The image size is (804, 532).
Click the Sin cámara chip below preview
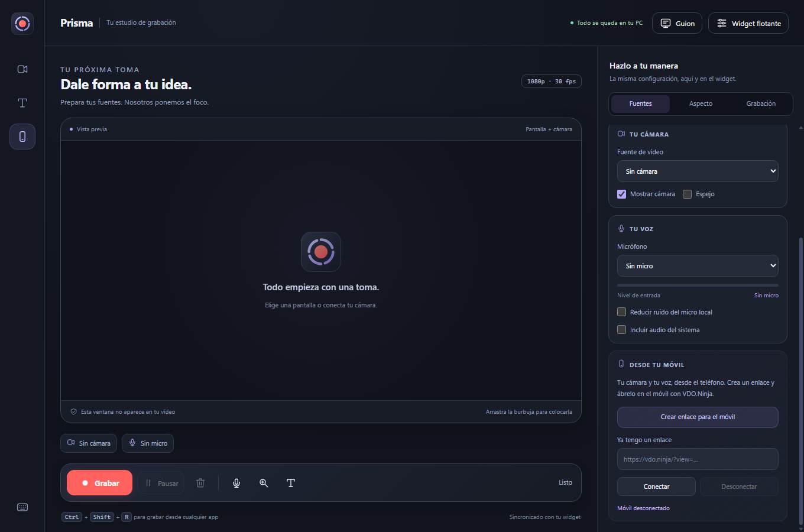pos(89,443)
